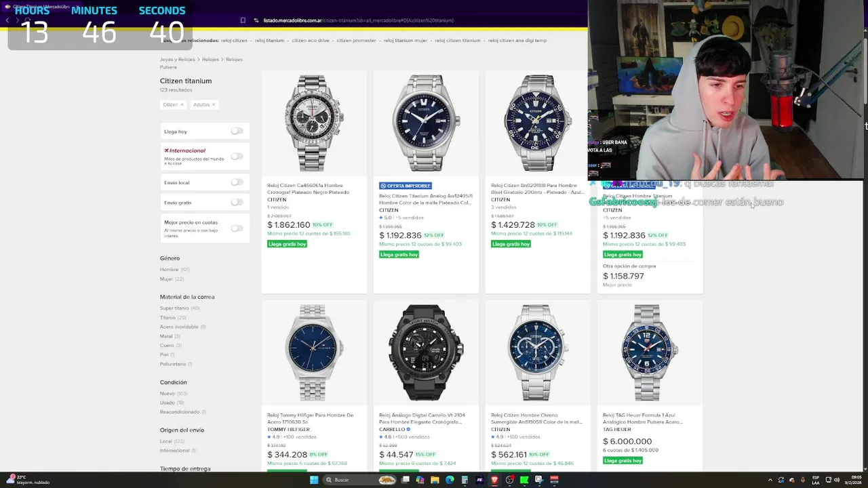The image size is (868, 488).
Task: Enable the Llega hoy switch
Action: 237,131
